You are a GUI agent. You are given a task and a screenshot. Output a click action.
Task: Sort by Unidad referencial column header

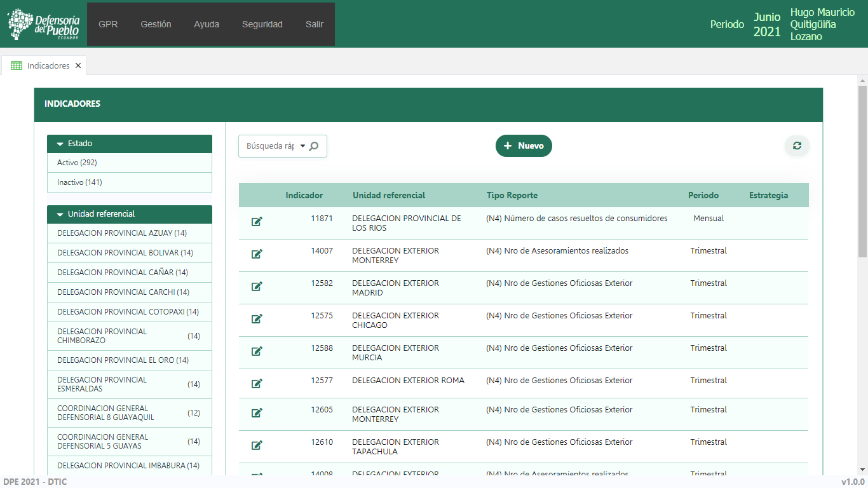point(389,195)
